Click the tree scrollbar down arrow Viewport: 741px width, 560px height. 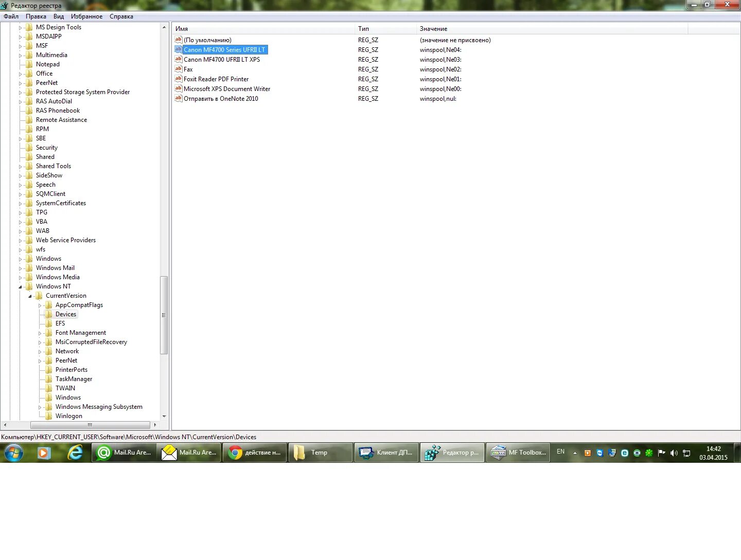tap(164, 417)
